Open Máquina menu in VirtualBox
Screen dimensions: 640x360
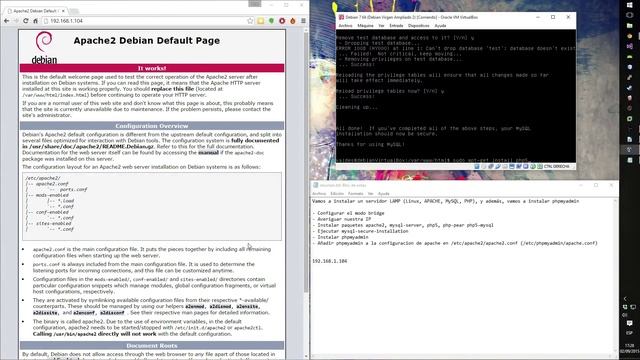click(365, 26)
